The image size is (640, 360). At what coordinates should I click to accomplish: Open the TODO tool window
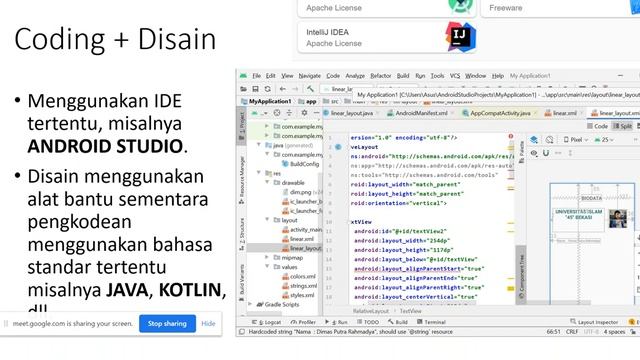click(368, 322)
